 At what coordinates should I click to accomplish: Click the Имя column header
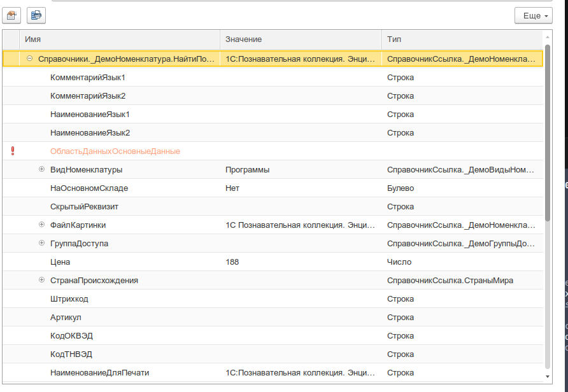pos(120,39)
